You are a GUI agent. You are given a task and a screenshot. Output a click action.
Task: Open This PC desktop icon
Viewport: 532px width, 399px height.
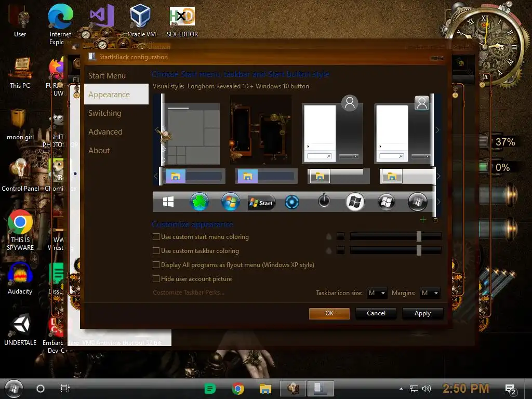(20, 73)
